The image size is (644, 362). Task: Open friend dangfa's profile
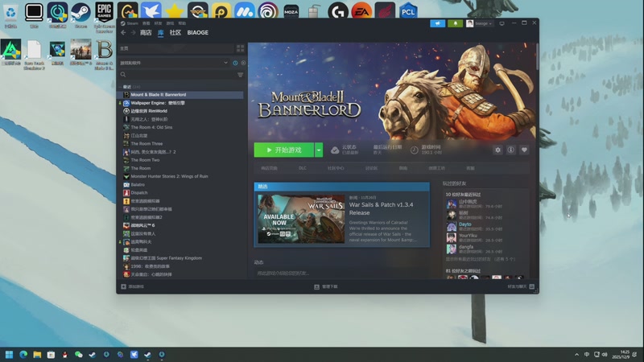click(466, 247)
